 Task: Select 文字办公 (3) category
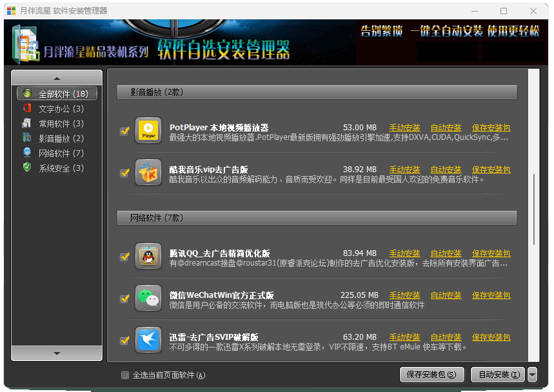[57, 108]
